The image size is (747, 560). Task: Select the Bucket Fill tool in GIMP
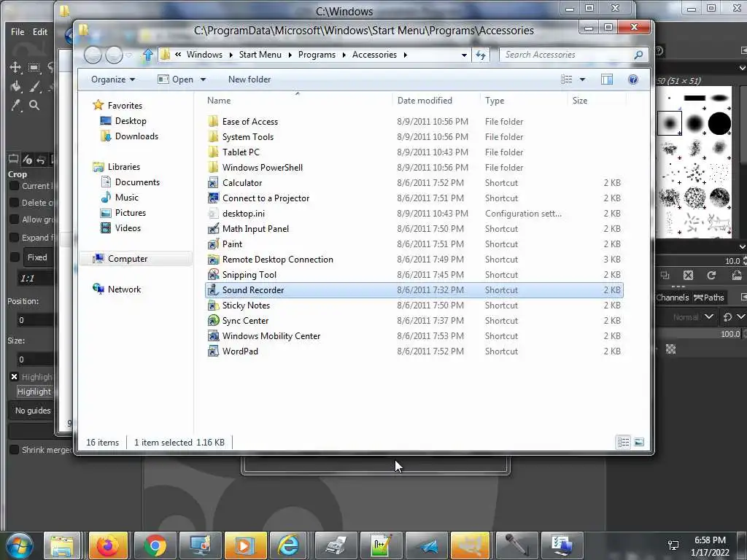click(x=15, y=86)
